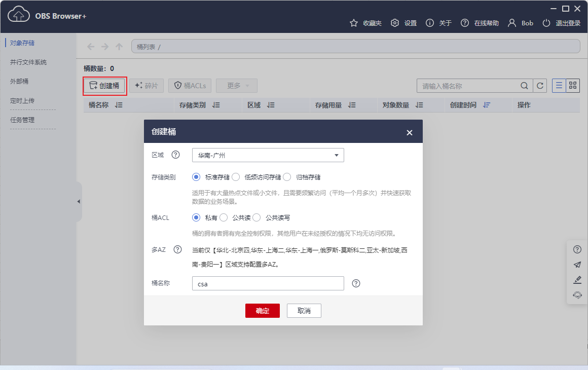Open the customer service headset icon
Image resolution: width=588 pixels, height=370 pixels.
[577, 294]
